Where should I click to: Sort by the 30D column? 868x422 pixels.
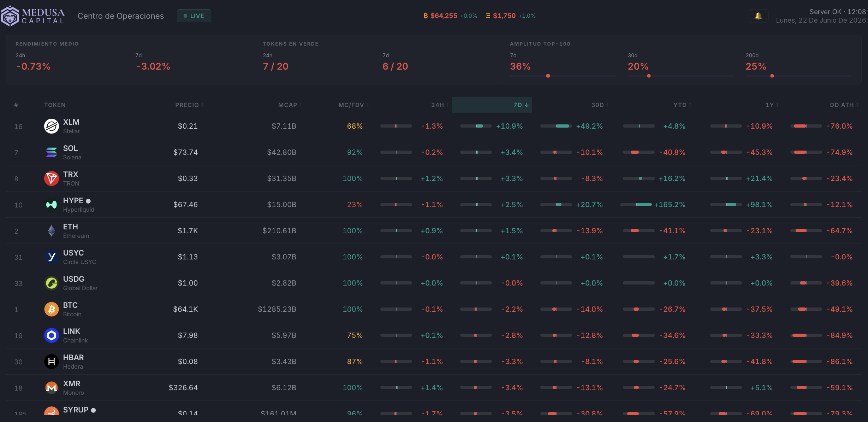[x=600, y=105]
